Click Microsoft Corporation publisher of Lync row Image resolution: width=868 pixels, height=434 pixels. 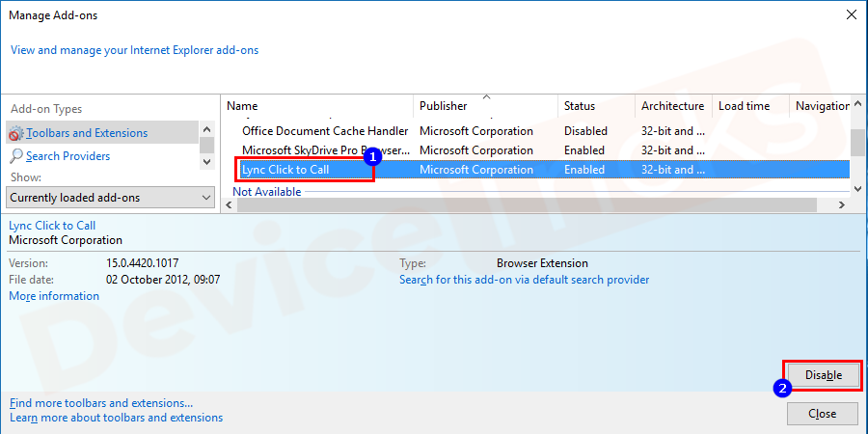[x=476, y=170]
